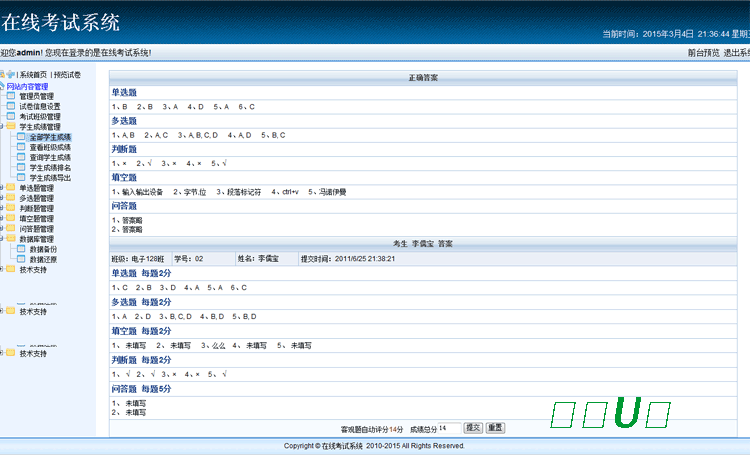Select 考试班级管理 label in the tree
Screen dimensions: 750x455
(40, 116)
